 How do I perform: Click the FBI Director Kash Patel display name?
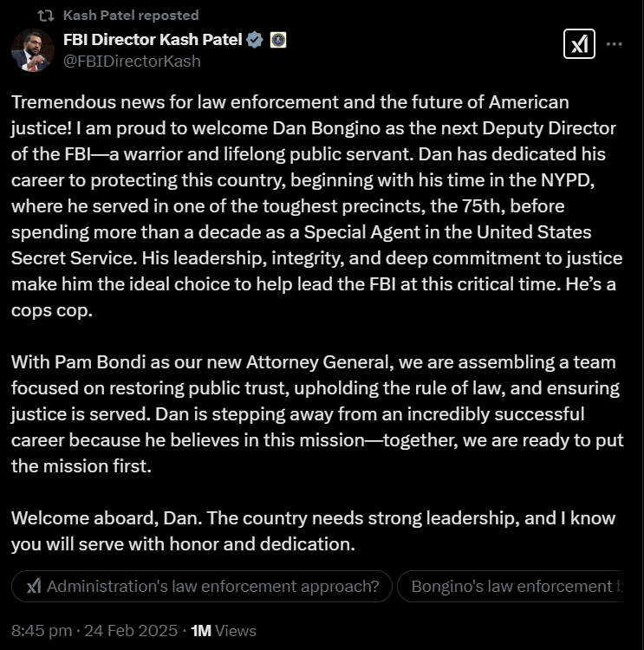pos(153,40)
